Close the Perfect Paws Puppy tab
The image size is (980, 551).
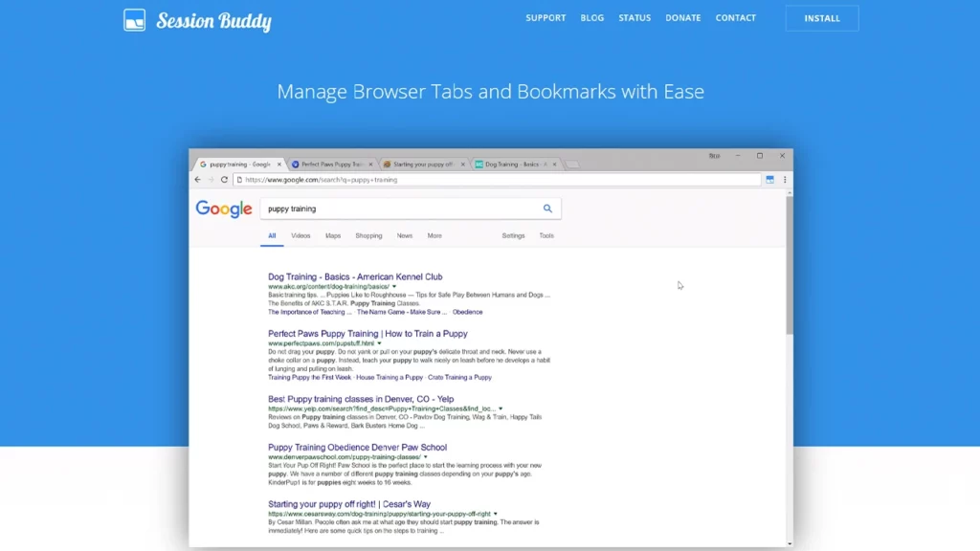coord(371,165)
